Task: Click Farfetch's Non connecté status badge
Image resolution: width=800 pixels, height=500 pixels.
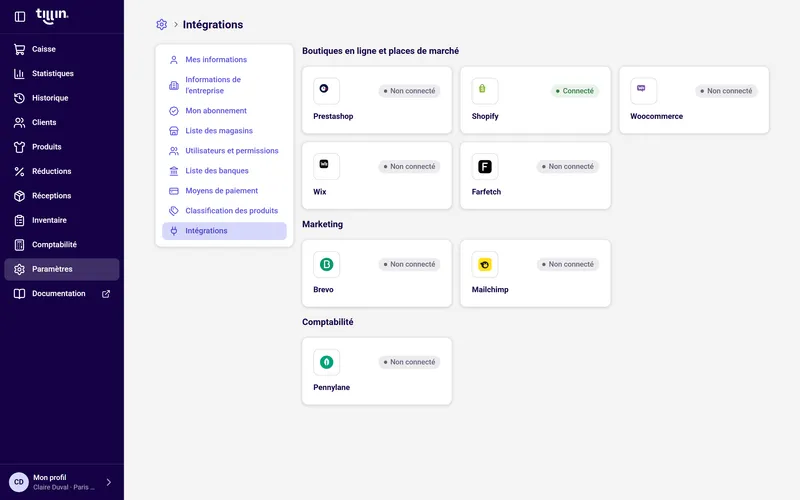Action: (568, 166)
